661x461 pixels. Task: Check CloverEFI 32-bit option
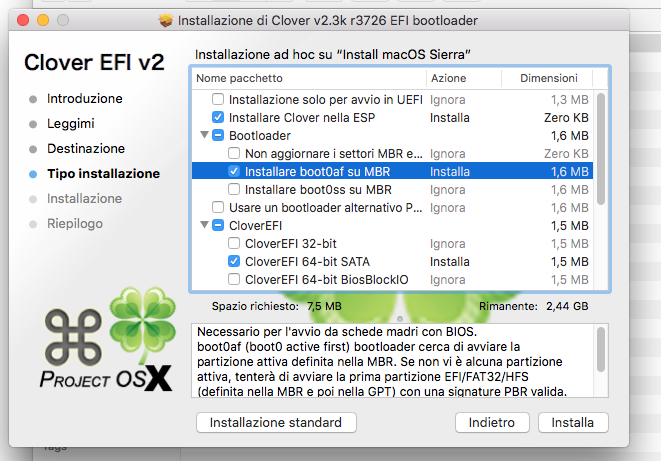tap(234, 244)
